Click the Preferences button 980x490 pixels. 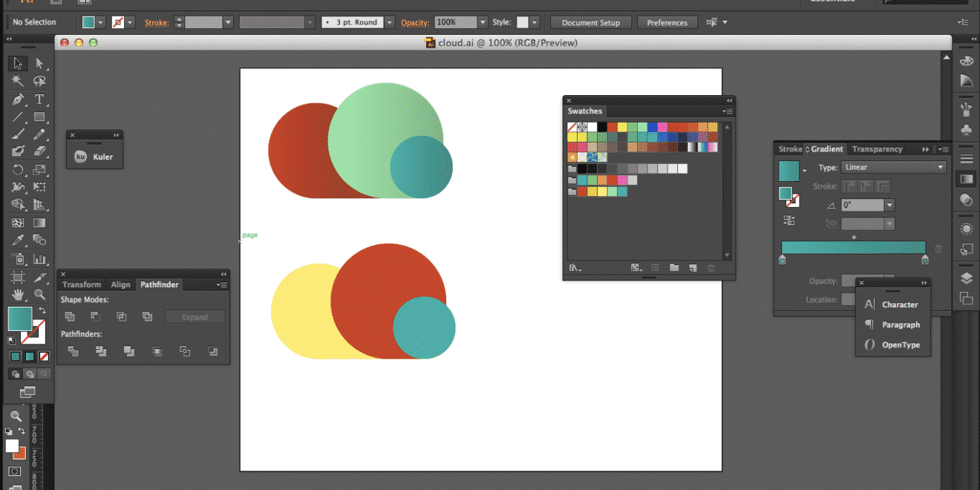pyautogui.click(x=667, y=23)
